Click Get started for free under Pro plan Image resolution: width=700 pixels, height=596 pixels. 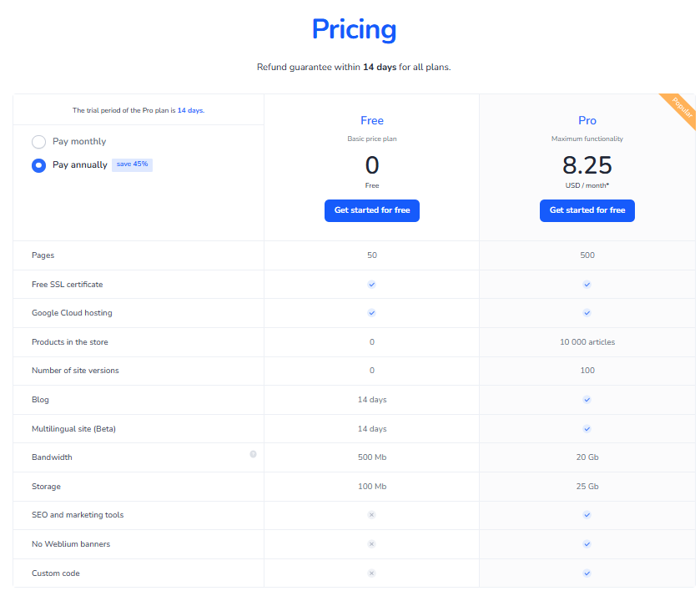click(587, 210)
